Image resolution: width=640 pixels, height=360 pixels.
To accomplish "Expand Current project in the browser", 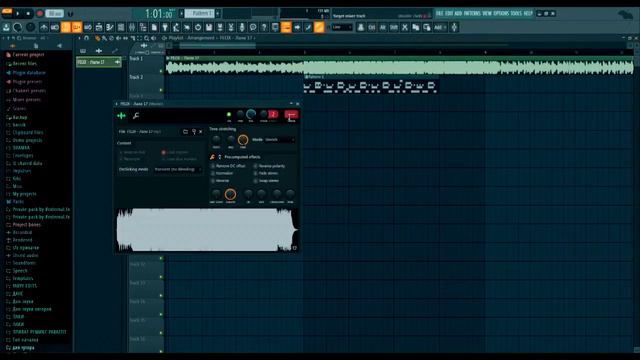I will point(25,54).
